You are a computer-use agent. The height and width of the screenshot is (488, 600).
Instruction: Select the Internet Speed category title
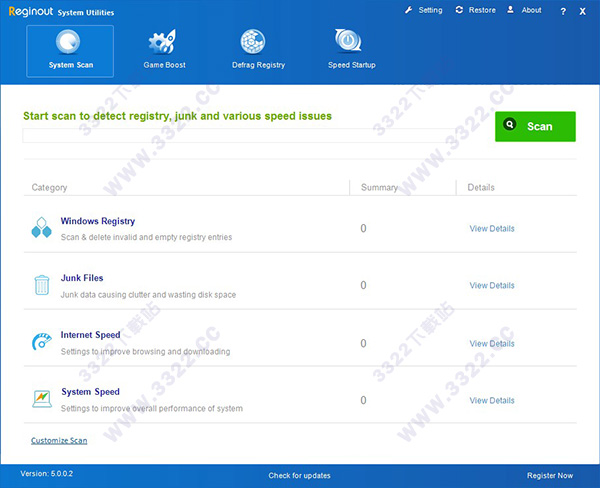click(x=90, y=335)
